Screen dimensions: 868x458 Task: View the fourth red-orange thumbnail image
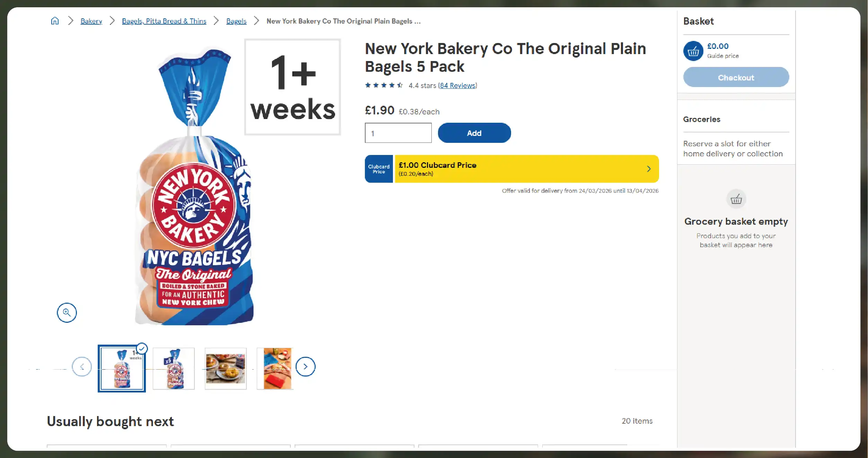pos(277,369)
